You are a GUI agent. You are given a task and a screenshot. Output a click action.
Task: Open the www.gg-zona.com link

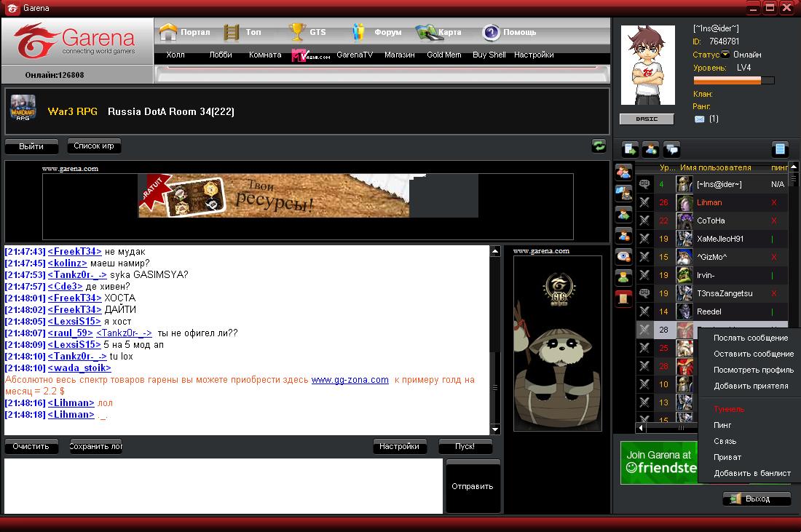(x=350, y=380)
